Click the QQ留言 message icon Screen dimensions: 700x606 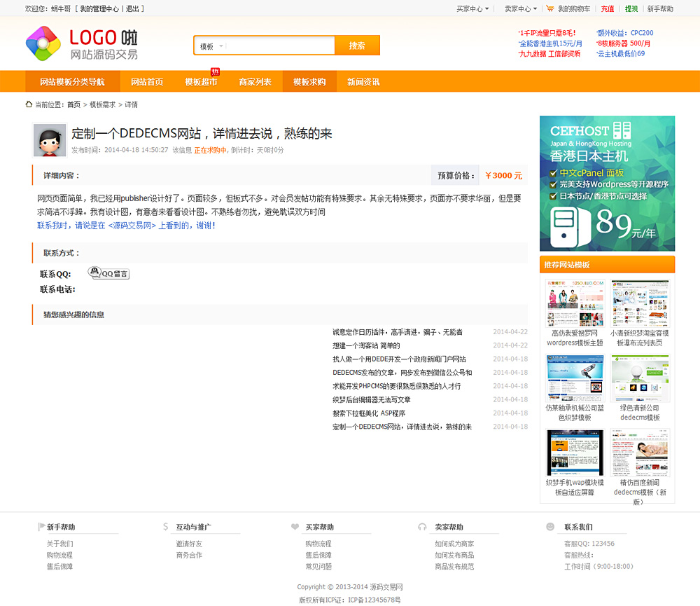pyautogui.click(x=108, y=273)
